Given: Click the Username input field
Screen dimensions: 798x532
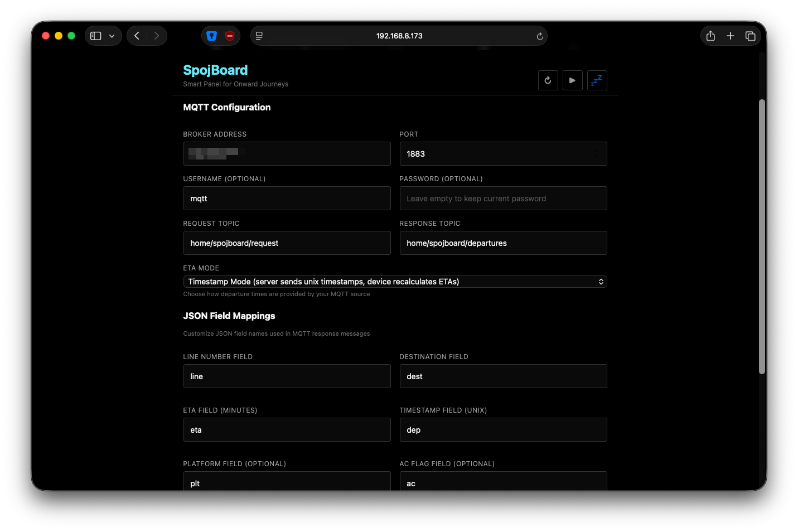Looking at the screenshot, I should click(287, 199).
